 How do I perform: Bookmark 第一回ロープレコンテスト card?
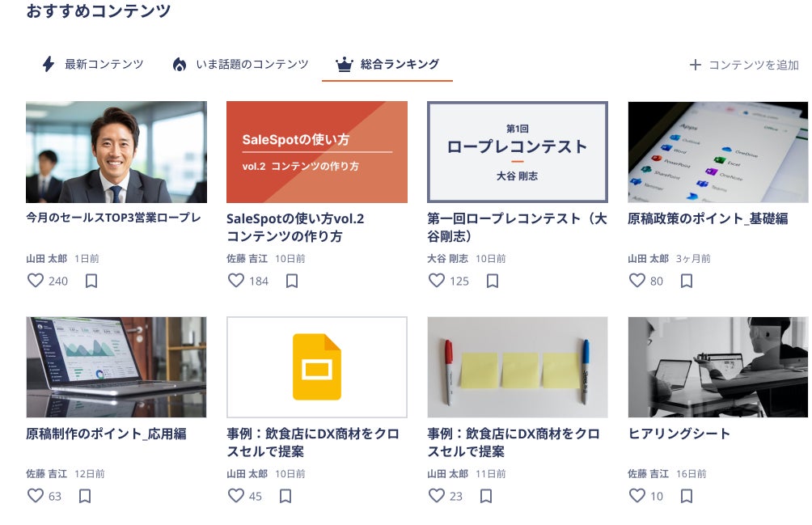point(493,281)
